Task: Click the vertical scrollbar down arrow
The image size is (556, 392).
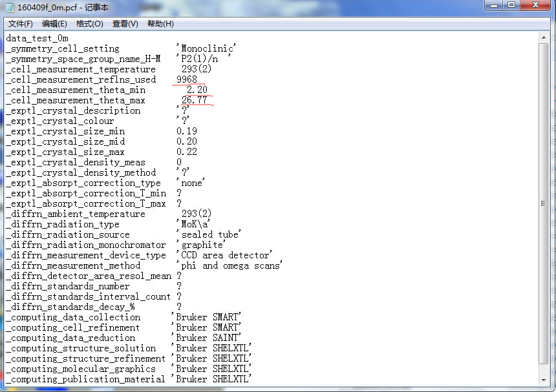Action: [x=544, y=380]
